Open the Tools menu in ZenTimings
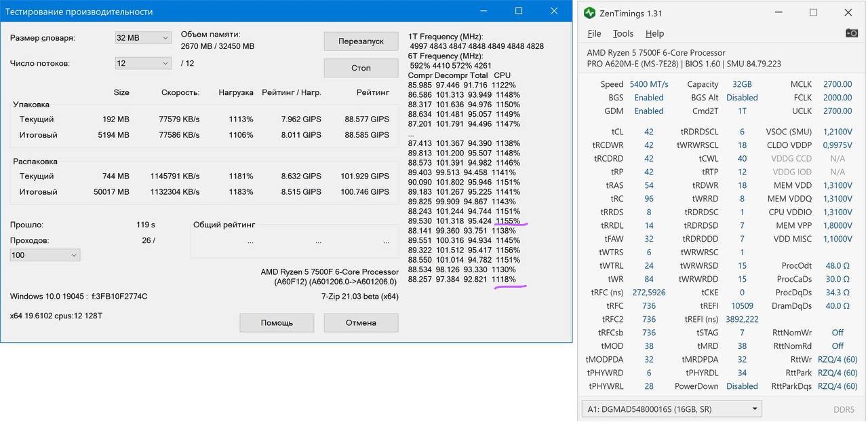The width and height of the screenshot is (868, 429). point(623,33)
